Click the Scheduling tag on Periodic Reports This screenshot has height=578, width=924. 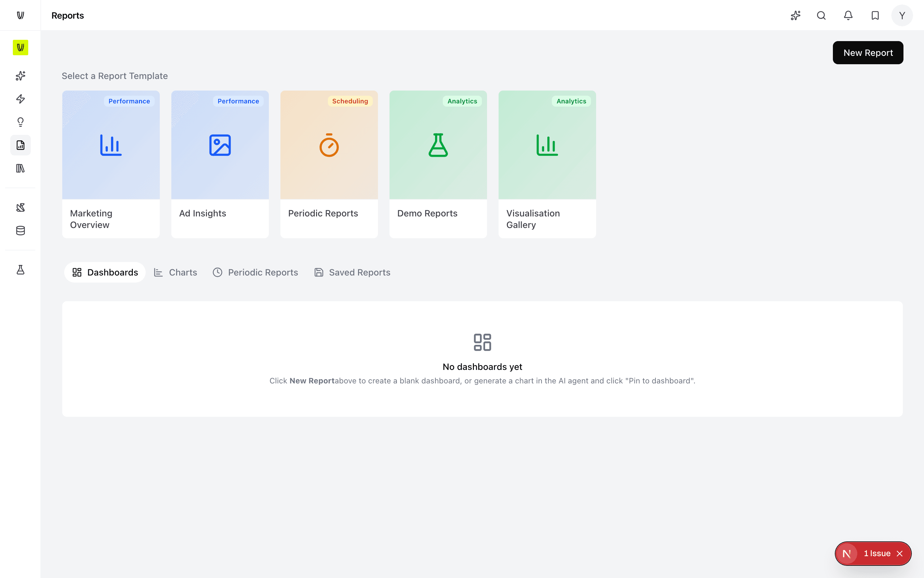(x=350, y=101)
